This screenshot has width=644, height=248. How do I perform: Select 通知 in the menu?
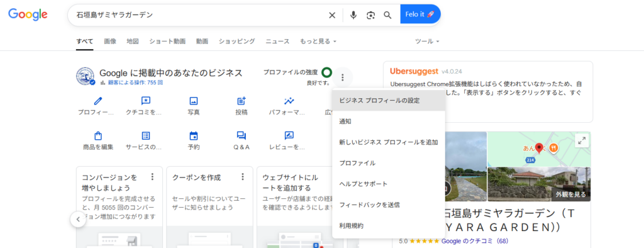[389, 121]
